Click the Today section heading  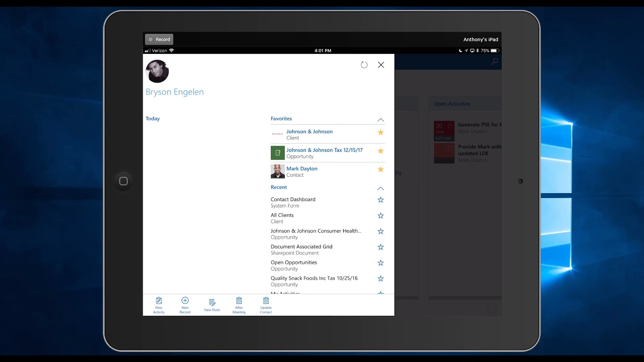point(152,119)
